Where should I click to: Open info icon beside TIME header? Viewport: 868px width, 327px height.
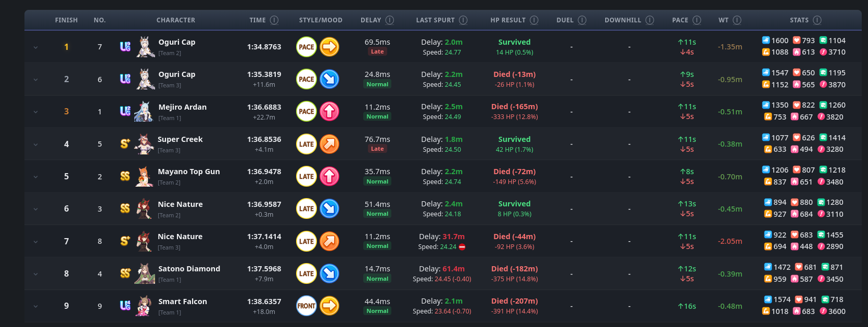(274, 20)
